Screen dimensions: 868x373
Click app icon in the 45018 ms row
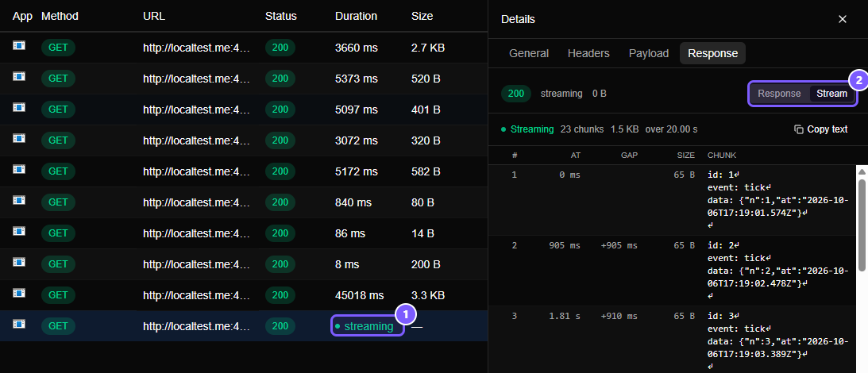click(x=19, y=294)
